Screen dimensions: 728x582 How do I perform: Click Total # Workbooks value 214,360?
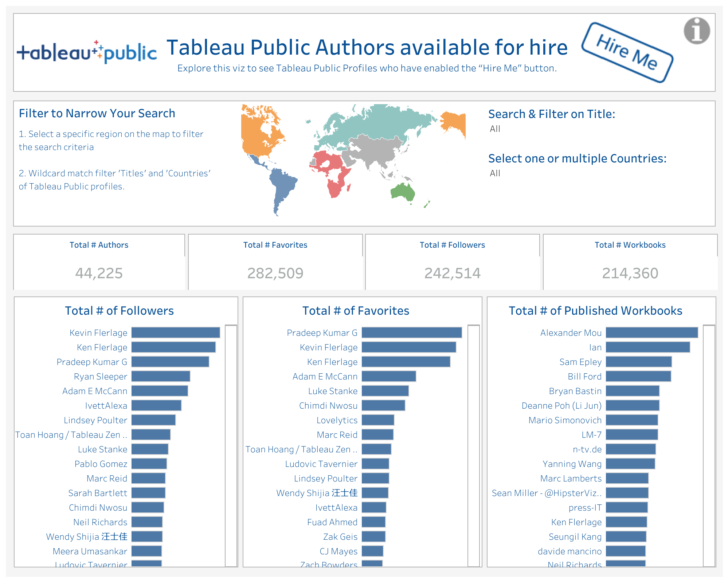[x=630, y=273]
